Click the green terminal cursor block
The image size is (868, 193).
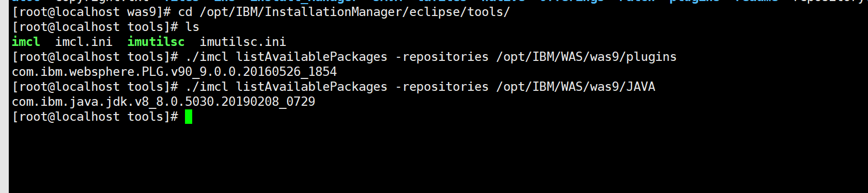[189, 117]
